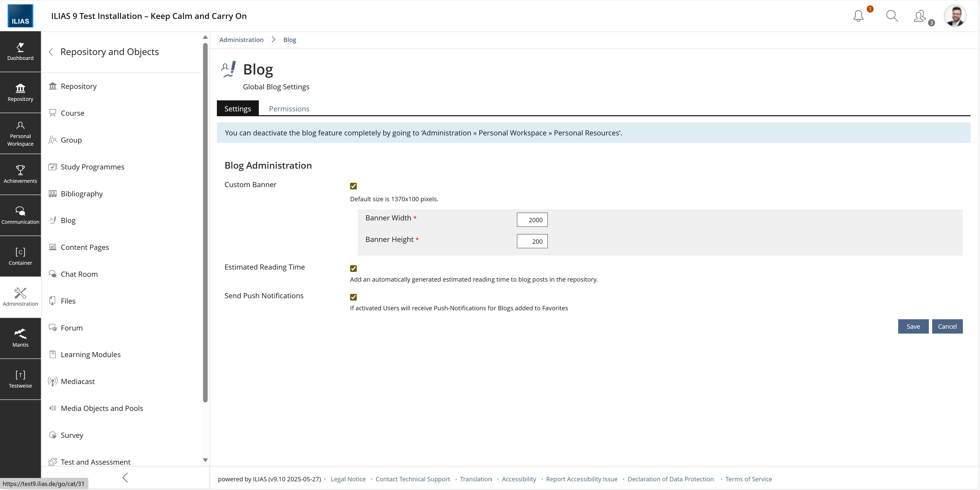Viewport: 980px width, 490px height.
Task: Disable Send Push Notifications checkbox
Action: (353, 297)
